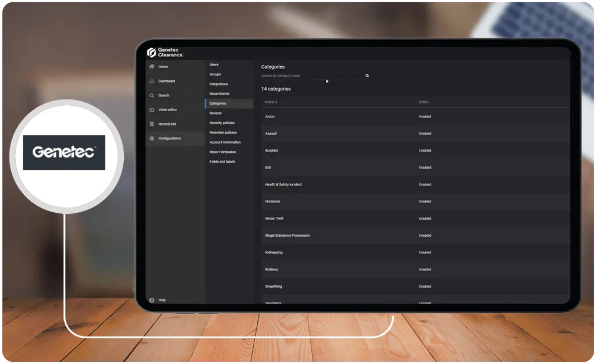Open Account information page
Screen dimensions: 596x364
pos(225,142)
